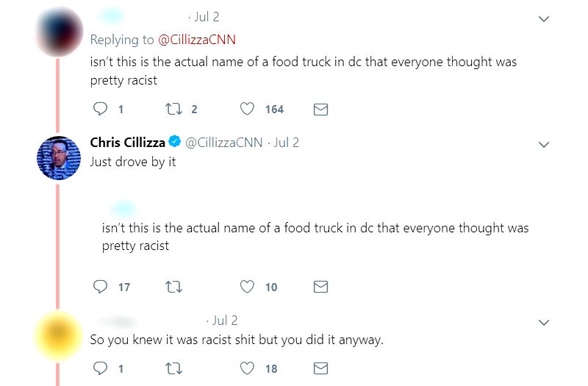Open the first tweet's more options chevron

(544, 18)
